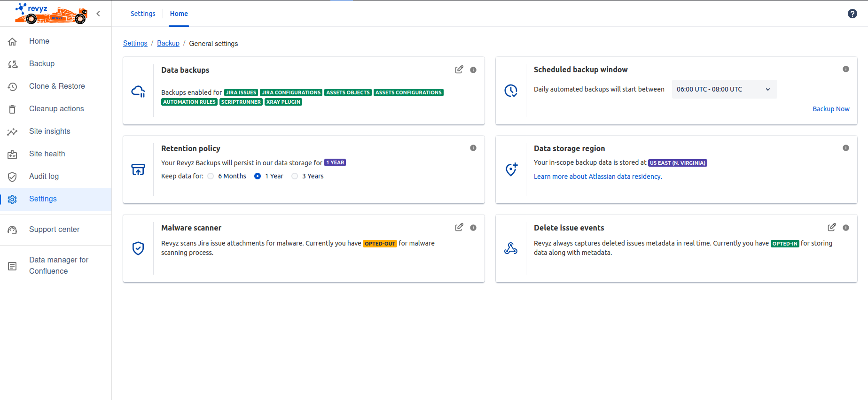868x400 pixels.
Task: Open Learn more about Atlassian data residency
Action: pos(597,177)
